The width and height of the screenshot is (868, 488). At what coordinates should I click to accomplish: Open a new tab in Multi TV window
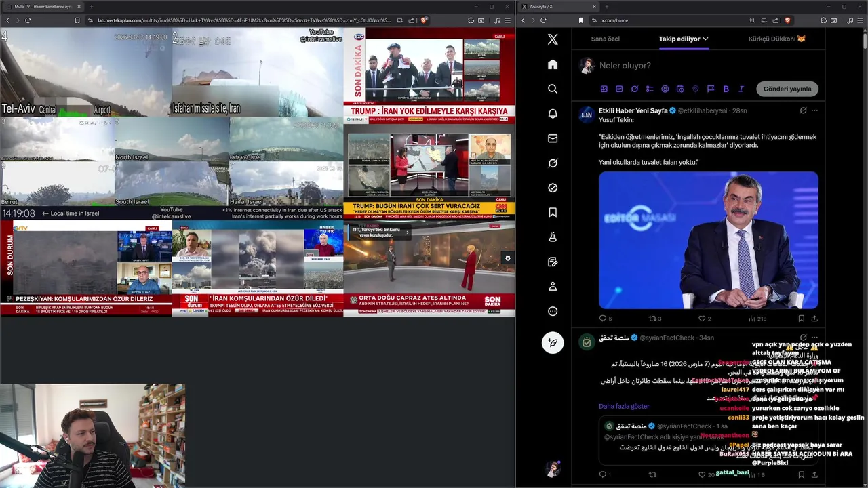click(x=91, y=7)
